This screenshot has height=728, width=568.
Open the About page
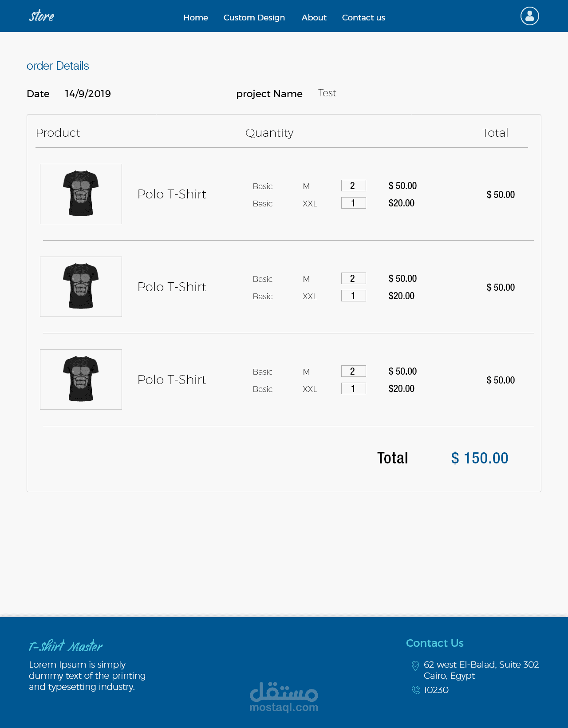(x=314, y=18)
